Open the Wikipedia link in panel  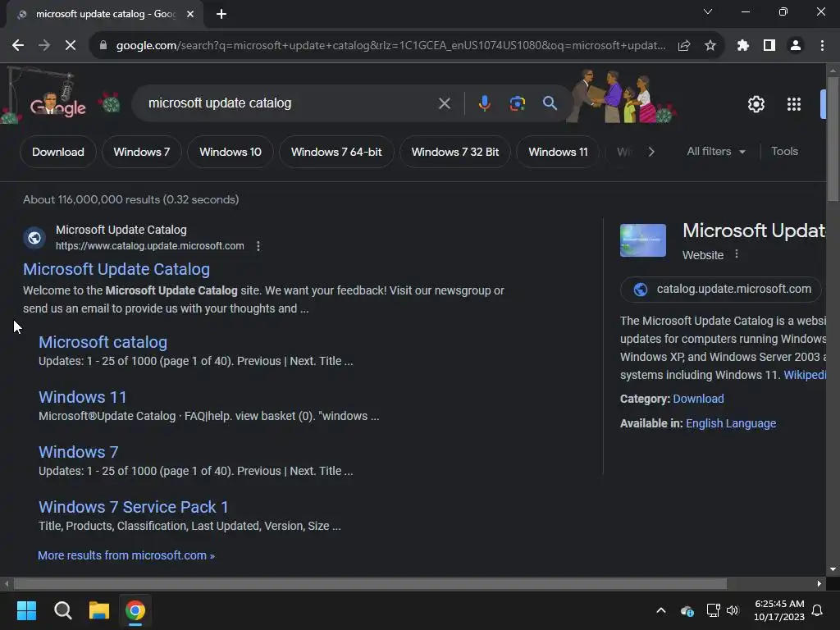coord(806,375)
